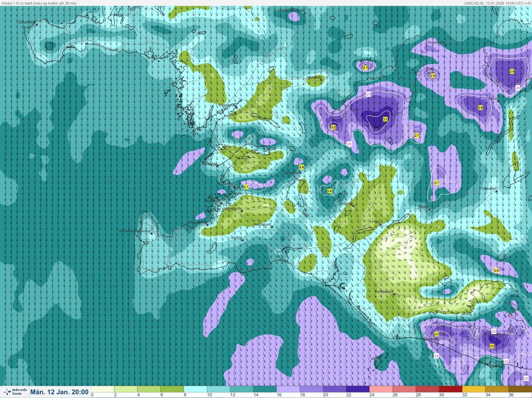Click the yellow 30 gust label

(492, 346)
